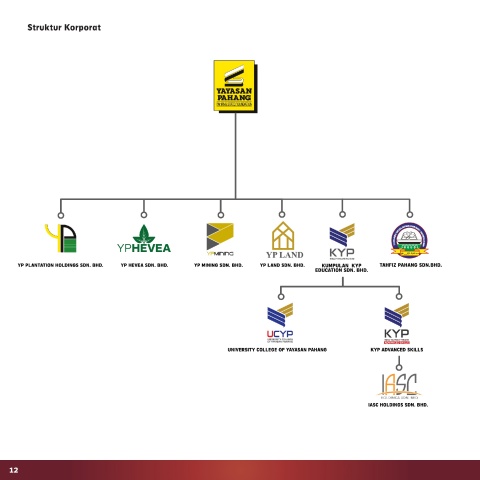
Task: Click the YP Hevea leaf logo
Action: point(144,239)
